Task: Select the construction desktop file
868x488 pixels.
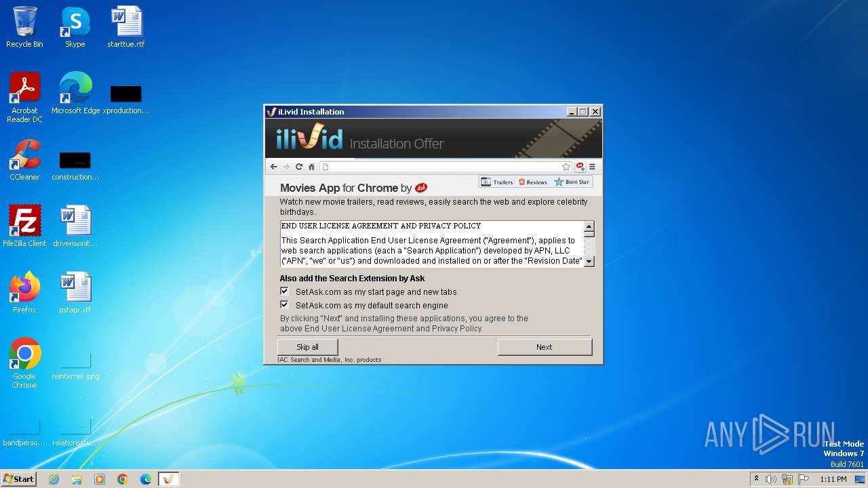Action: click(x=75, y=165)
